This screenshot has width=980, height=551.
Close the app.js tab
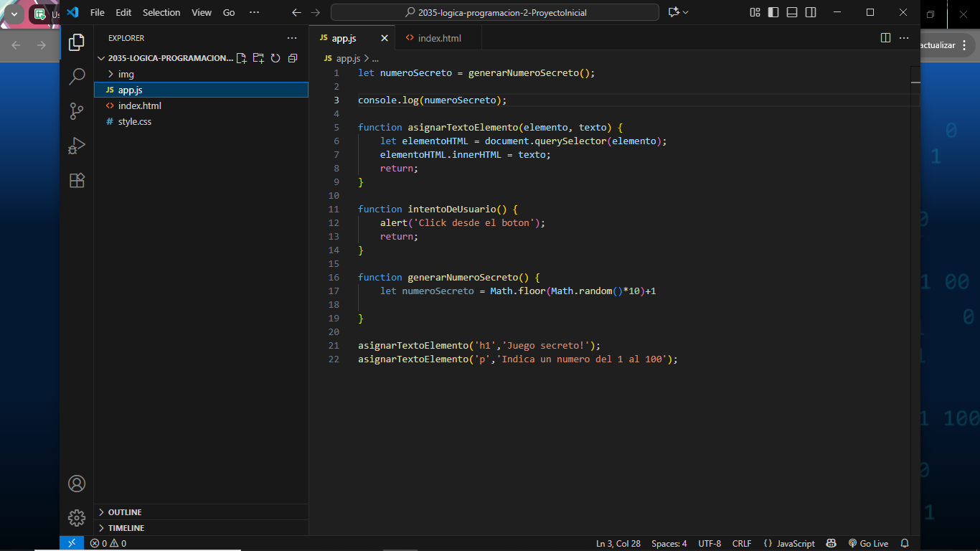[x=385, y=38]
